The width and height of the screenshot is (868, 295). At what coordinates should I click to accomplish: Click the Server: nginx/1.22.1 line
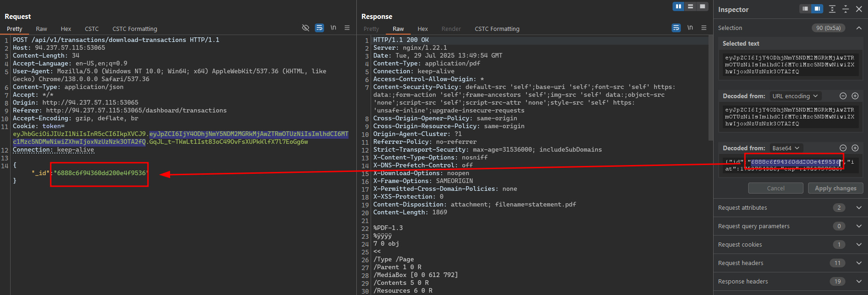[410, 47]
